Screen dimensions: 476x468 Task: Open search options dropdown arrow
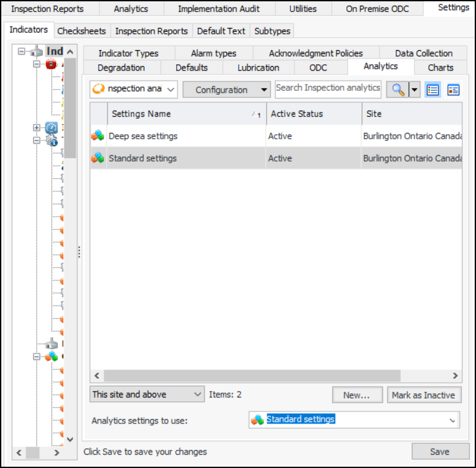tap(414, 90)
